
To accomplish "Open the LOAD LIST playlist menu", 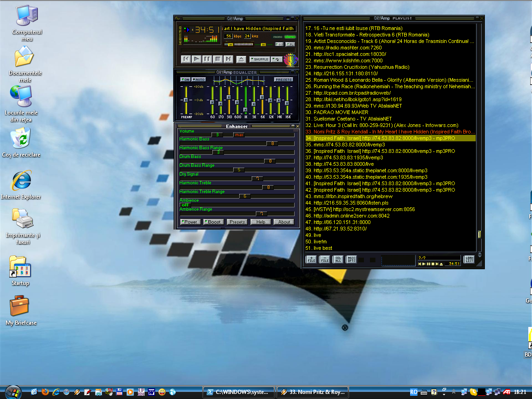I will tap(469, 260).
